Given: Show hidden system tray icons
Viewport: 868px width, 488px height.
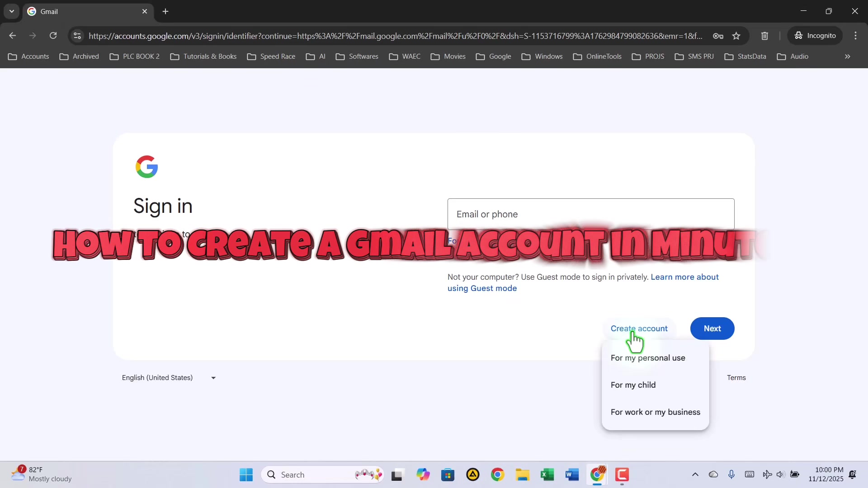Looking at the screenshot, I should pyautogui.click(x=695, y=474).
